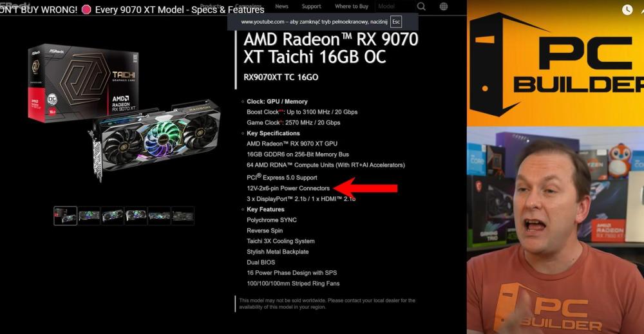Viewport: 644px width, 334px height.
Task: Click the video title text
Action: pos(132,9)
